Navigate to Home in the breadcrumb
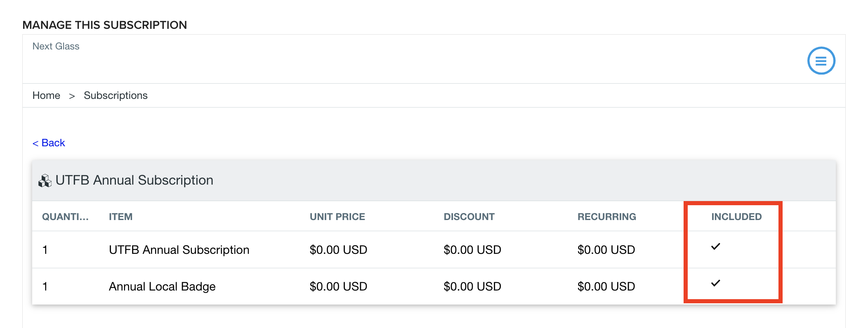The image size is (868, 328). point(46,96)
